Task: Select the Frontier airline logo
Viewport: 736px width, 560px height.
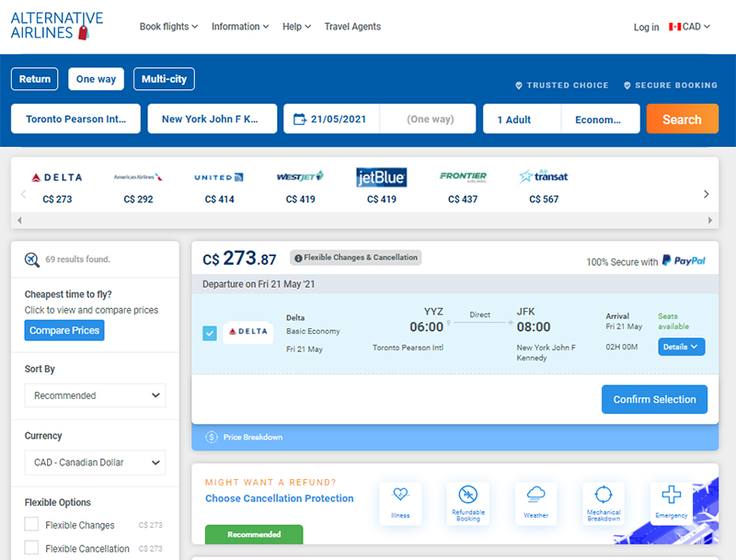Action: coord(463,177)
